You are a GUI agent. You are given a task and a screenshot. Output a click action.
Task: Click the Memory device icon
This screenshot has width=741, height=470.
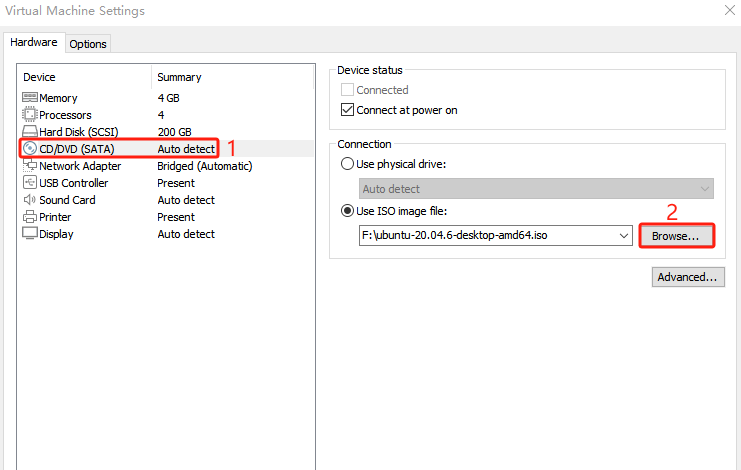(30, 97)
